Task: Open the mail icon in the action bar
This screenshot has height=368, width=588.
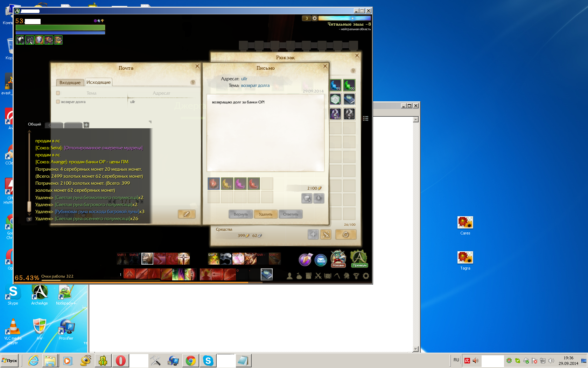Action: coord(321,260)
